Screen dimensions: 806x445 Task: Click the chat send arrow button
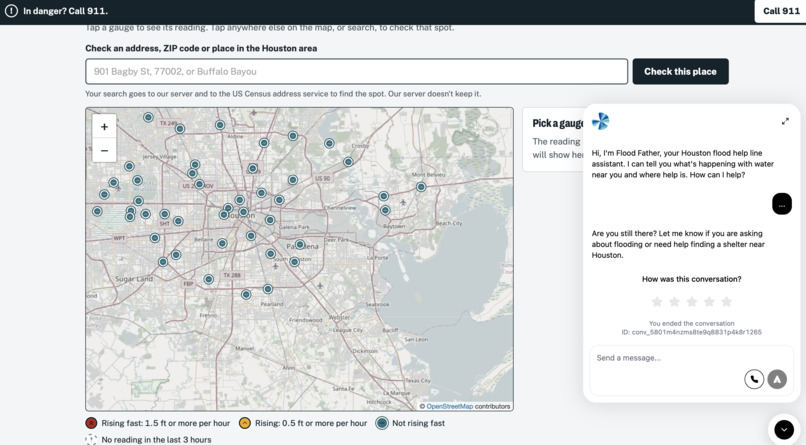[x=777, y=379]
